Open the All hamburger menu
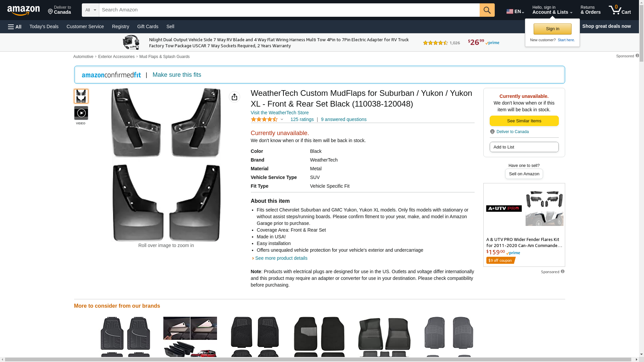 [x=15, y=26]
